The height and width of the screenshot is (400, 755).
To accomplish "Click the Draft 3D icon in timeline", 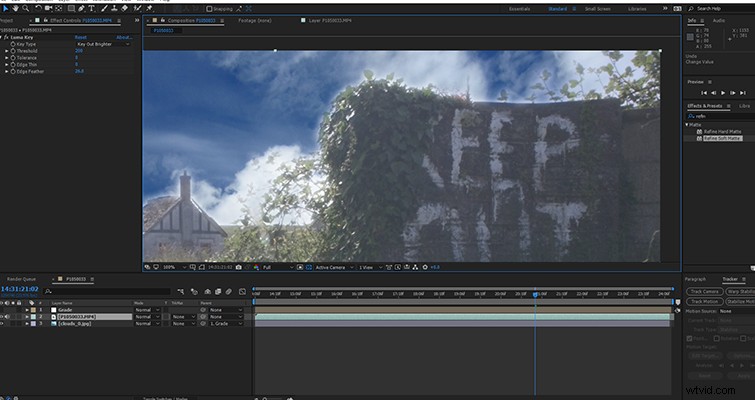I will pos(194,292).
